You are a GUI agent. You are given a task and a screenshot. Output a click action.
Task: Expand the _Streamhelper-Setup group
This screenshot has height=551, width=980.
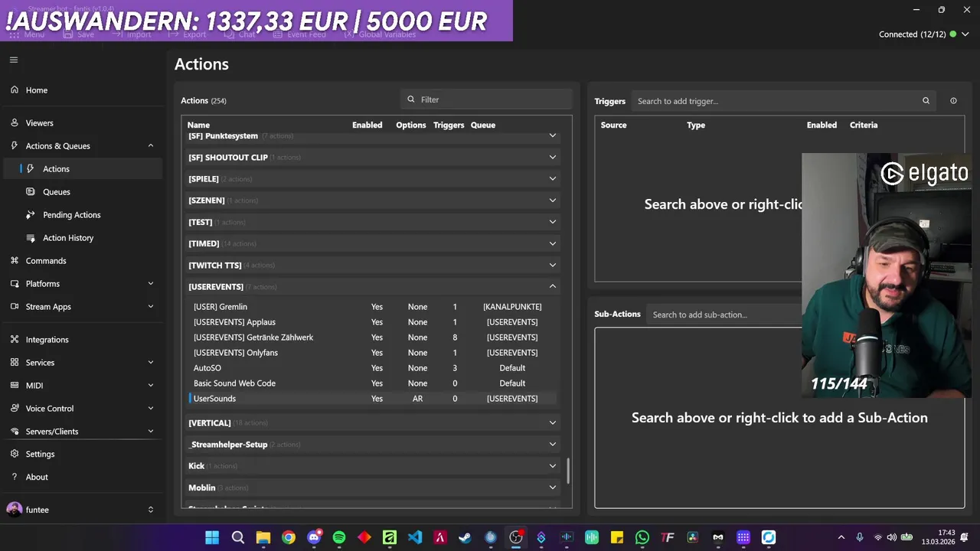[x=552, y=444]
